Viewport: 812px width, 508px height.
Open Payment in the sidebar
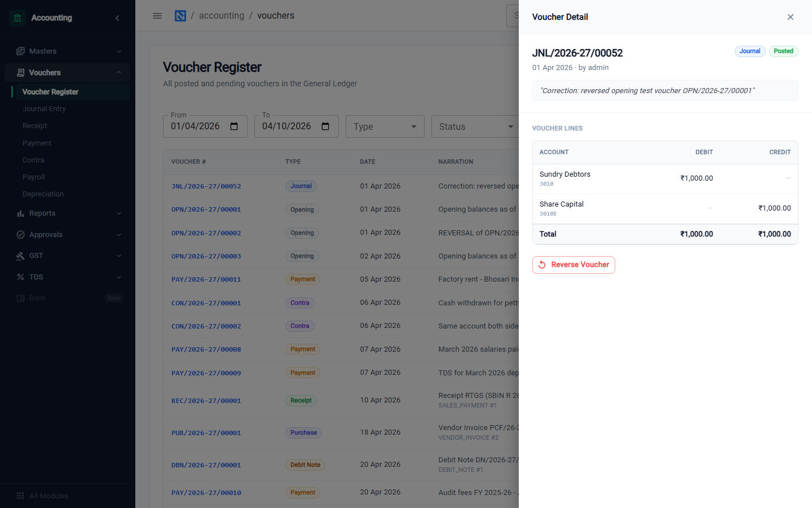click(x=37, y=143)
